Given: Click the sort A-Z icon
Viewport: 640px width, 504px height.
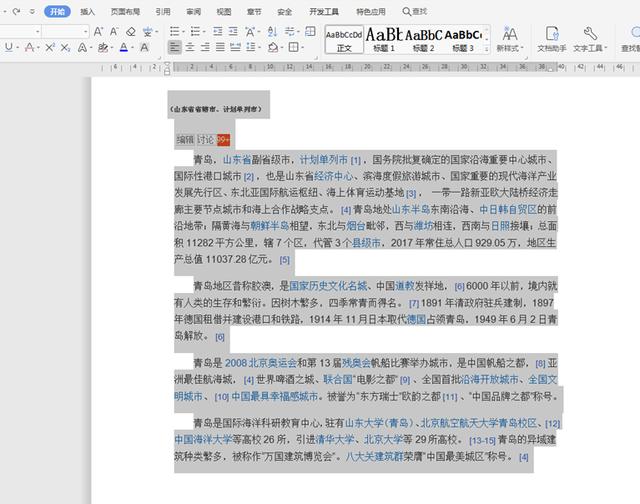Looking at the screenshot, I should 272,31.
